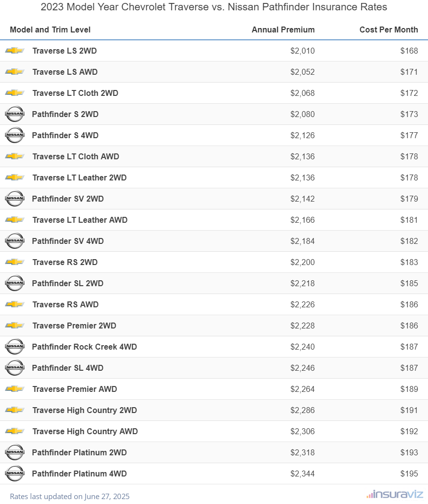Click the $2,240 annual premium for Pathfinder Rock Creek
Screen dimensions: 428x504
point(302,347)
